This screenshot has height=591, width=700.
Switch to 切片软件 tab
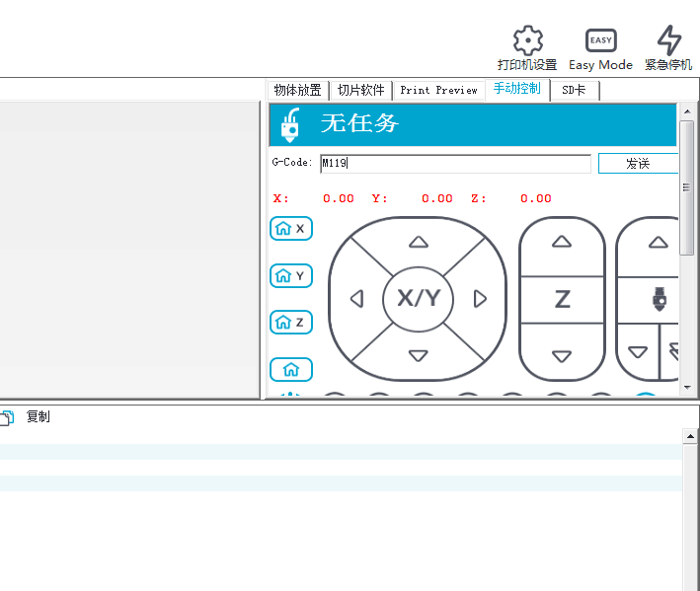pyautogui.click(x=360, y=90)
